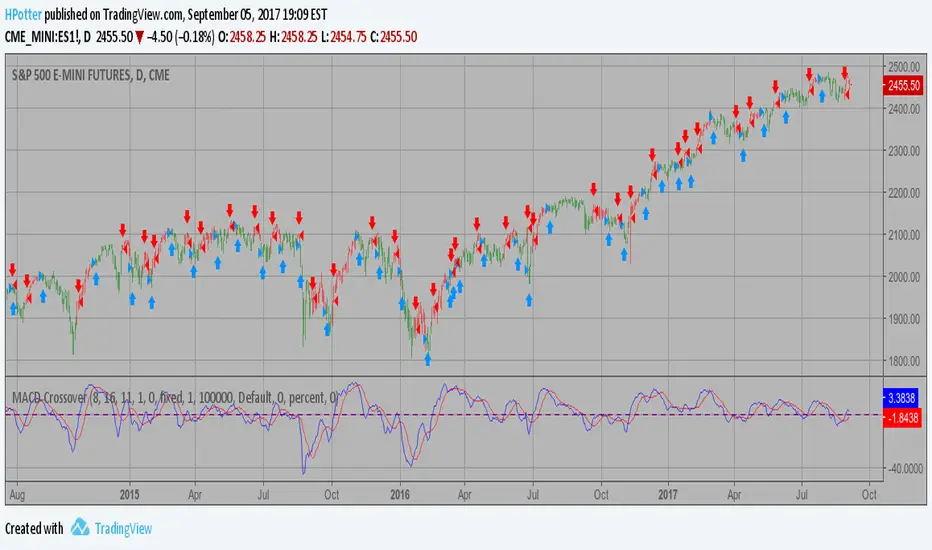Viewport: 932px width, 550px height.
Task: Click the red 2455.50 current price tag
Action: tap(903, 86)
